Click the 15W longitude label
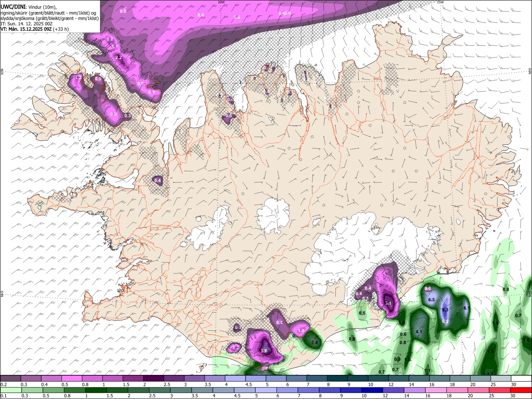Viewport: 532px width, 399px height. 441,2
